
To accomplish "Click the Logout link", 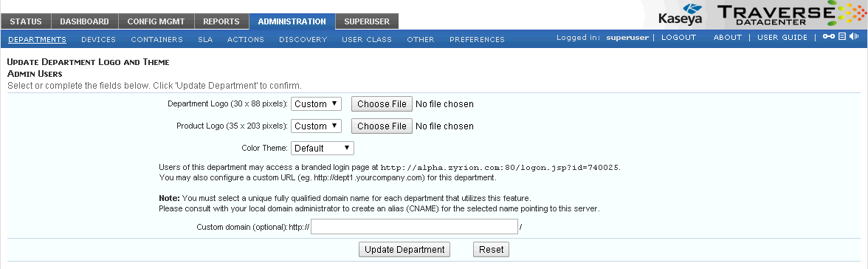I will tap(679, 37).
